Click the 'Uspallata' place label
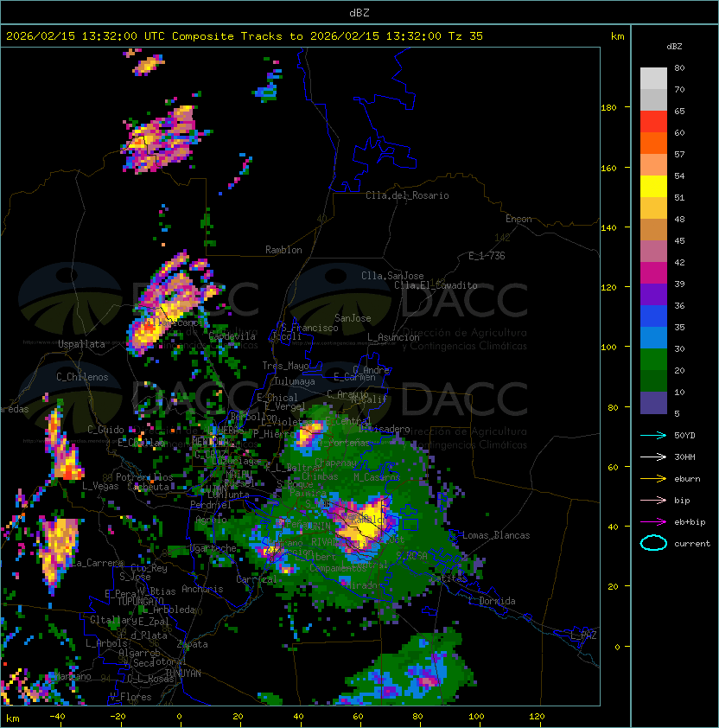 tap(81, 344)
